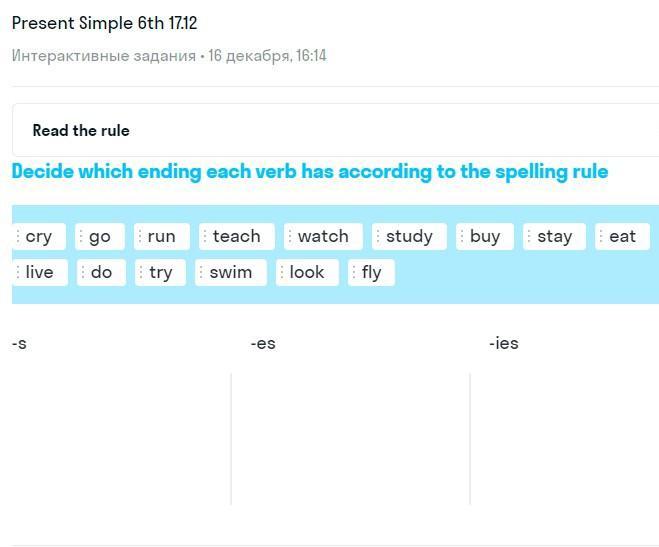Click the drag handle on the 'watch' chip
Image resolution: width=659 pixels, height=547 pixels.
click(x=290, y=236)
